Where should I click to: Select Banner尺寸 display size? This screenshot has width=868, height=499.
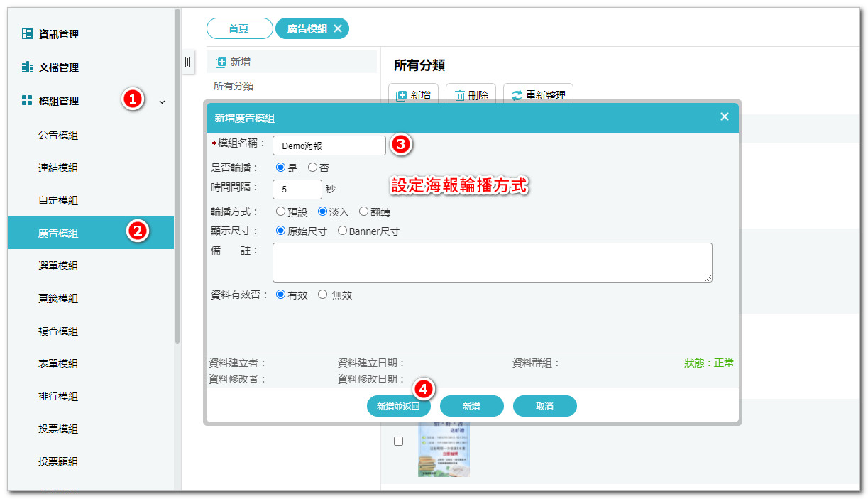[x=342, y=231]
